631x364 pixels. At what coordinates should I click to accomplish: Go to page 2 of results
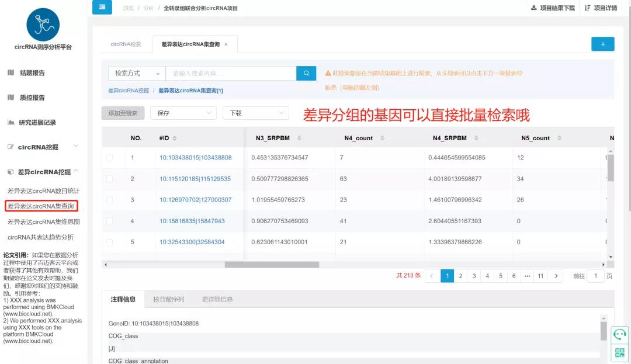(460, 276)
